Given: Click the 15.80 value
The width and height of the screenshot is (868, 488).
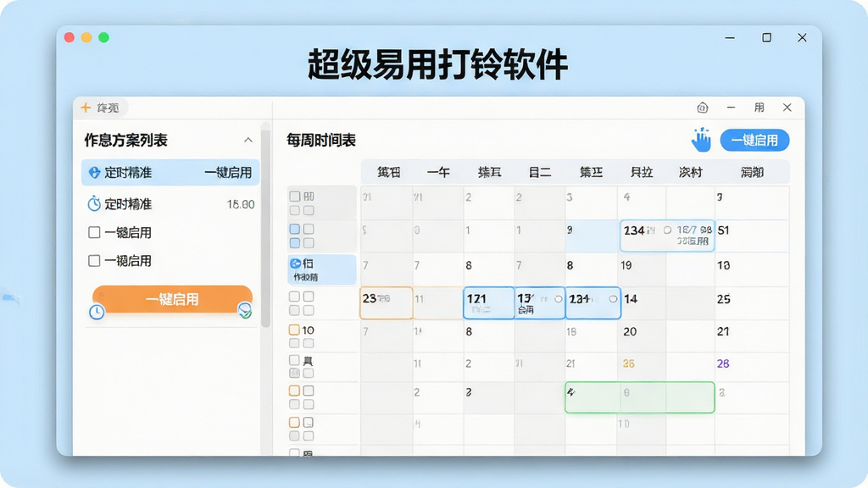Looking at the screenshot, I should [x=241, y=204].
